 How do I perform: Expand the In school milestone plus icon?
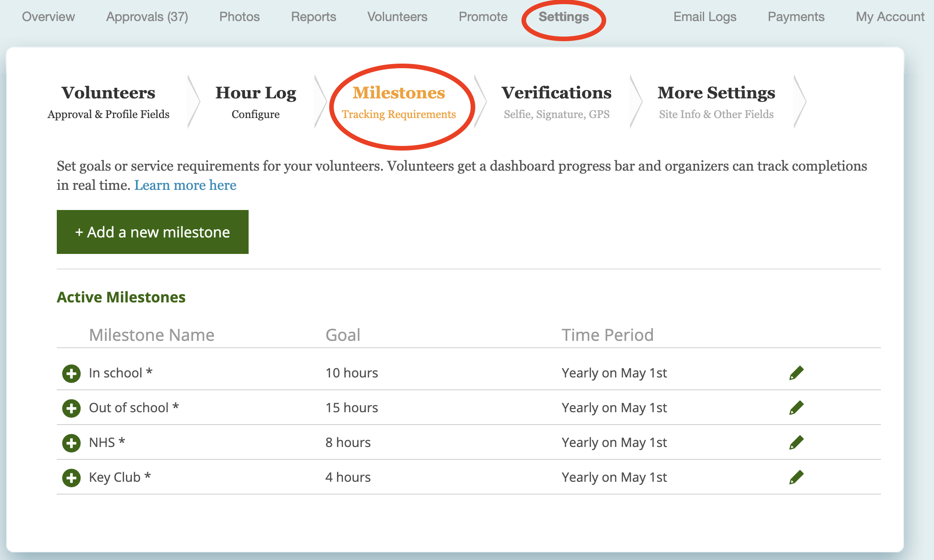coord(71,373)
